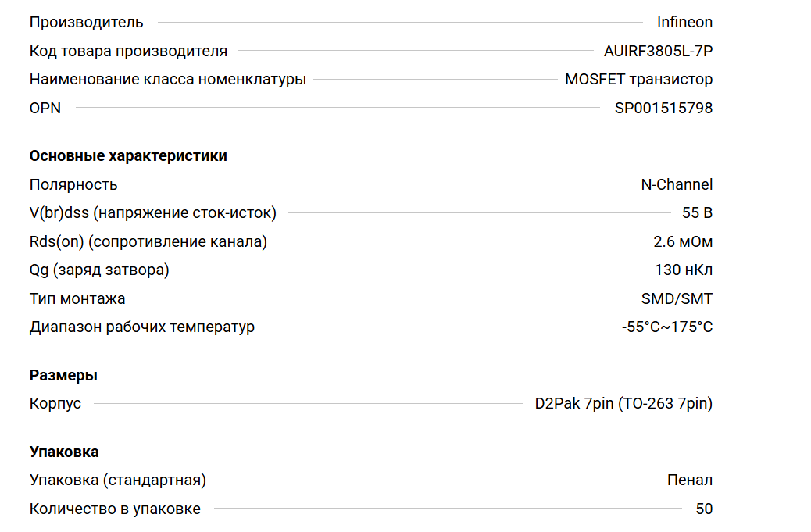Click the 55 В voltage value
The image size is (811, 532).
pos(697,213)
